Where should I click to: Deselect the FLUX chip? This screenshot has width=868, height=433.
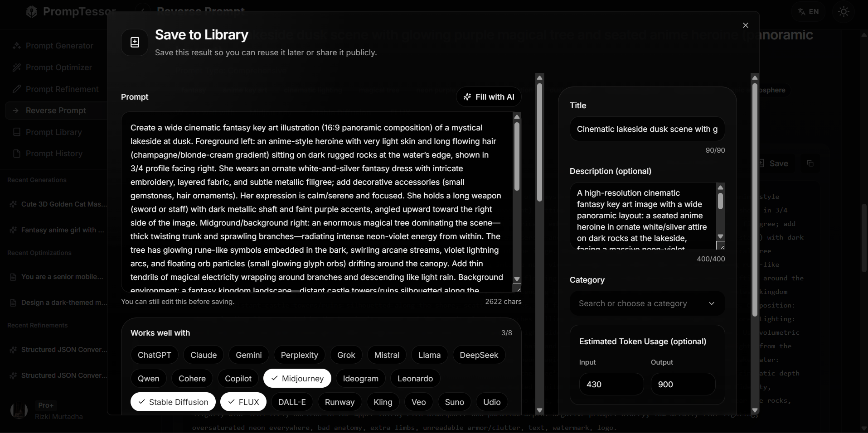point(243,402)
